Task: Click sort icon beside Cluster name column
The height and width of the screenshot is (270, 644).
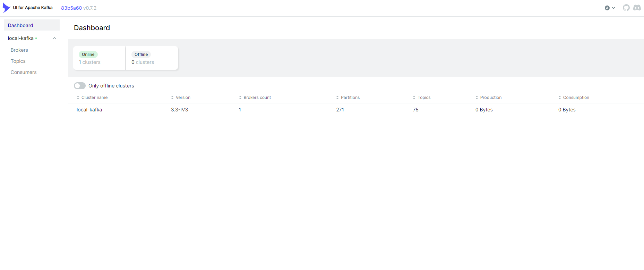Action: [x=78, y=98]
